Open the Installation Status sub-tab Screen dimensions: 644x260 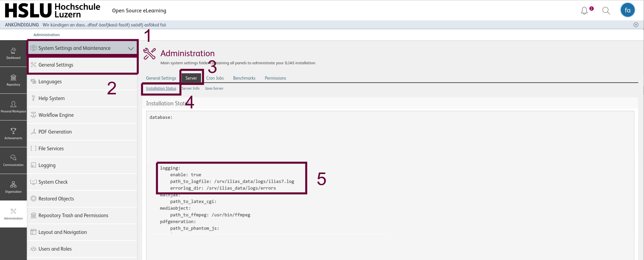tap(161, 88)
